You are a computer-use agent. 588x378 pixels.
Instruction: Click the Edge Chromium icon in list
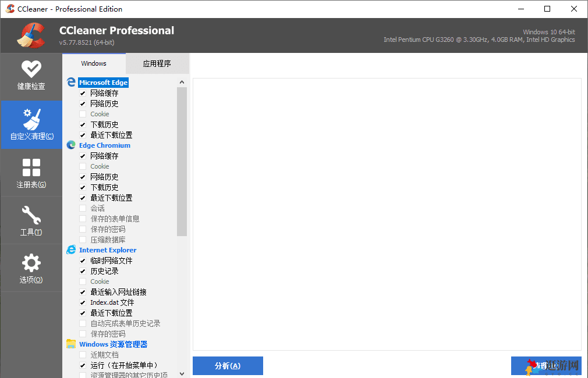tap(71, 145)
